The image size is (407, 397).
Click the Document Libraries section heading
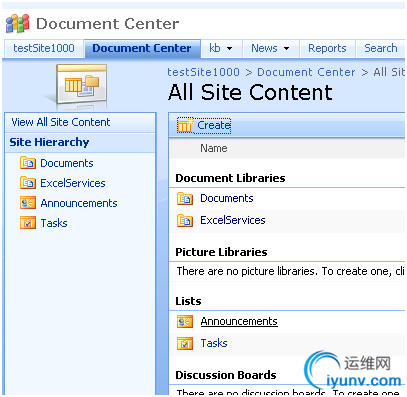(x=230, y=178)
